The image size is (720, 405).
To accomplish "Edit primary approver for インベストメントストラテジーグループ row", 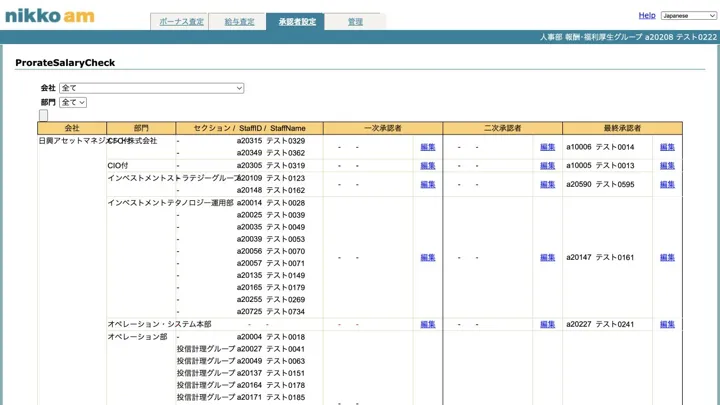I will click(x=428, y=184).
